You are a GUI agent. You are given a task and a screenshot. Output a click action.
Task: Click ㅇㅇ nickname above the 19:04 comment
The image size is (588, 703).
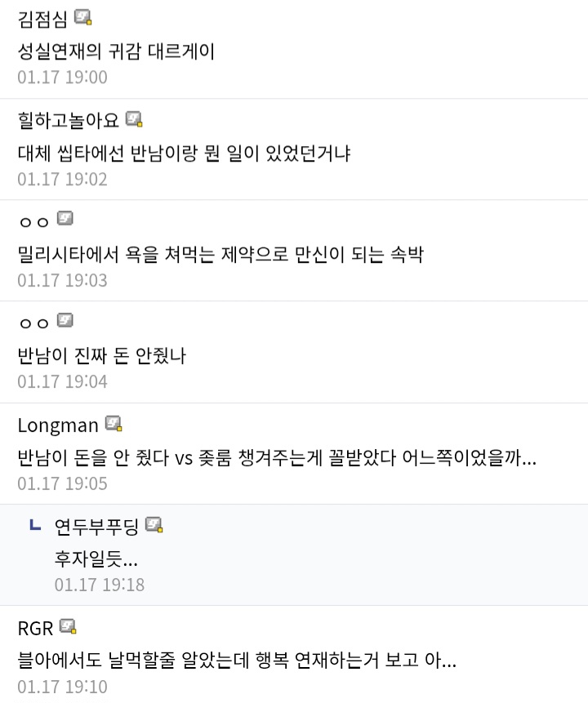[34, 323]
